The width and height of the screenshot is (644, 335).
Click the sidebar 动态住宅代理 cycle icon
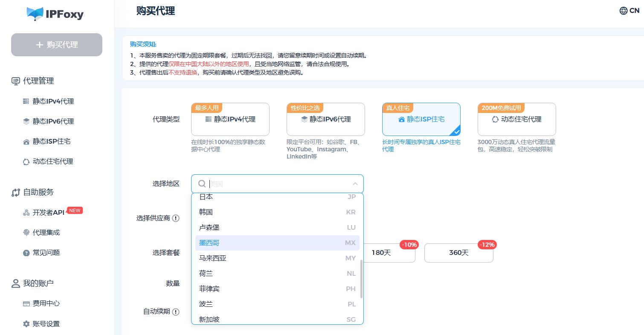point(26,162)
